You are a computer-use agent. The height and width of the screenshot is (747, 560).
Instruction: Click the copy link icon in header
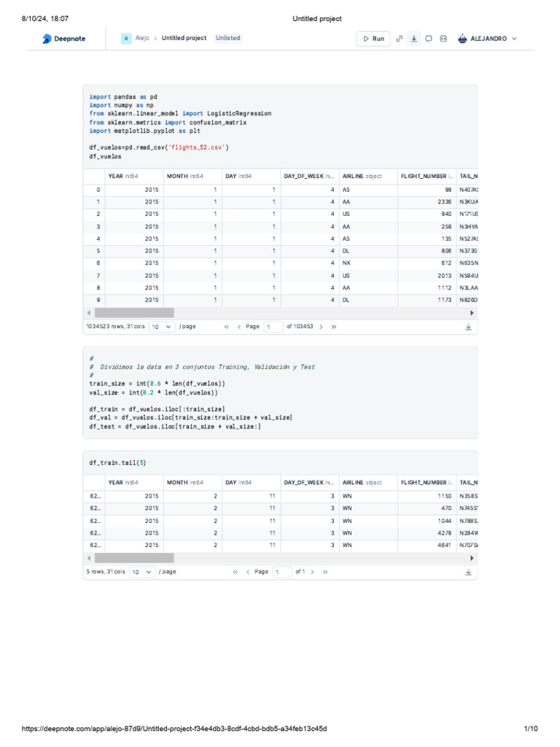pyautogui.click(x=399, y=39)
